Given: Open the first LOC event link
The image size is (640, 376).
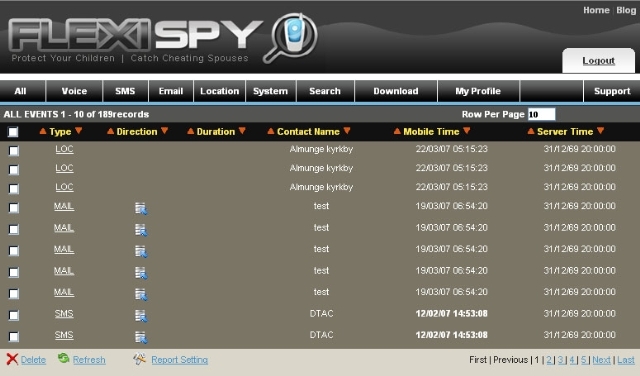Looking at the screenshot, I should point(64,149).
